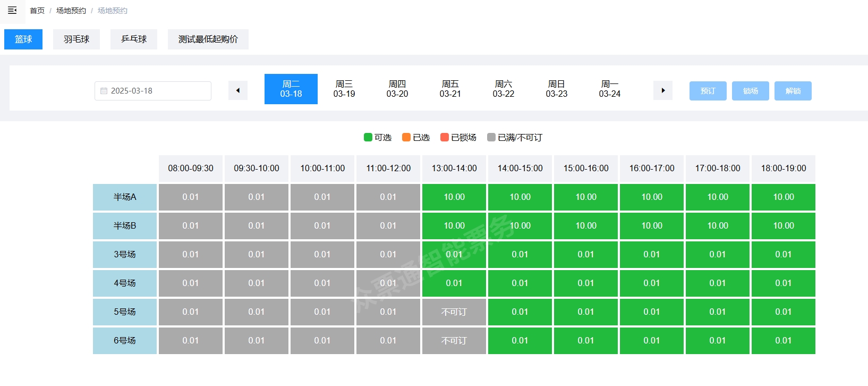Open 测试最低起购价 tab
Viewport: 868px width, 386px height.
click(x=208, y=39)
